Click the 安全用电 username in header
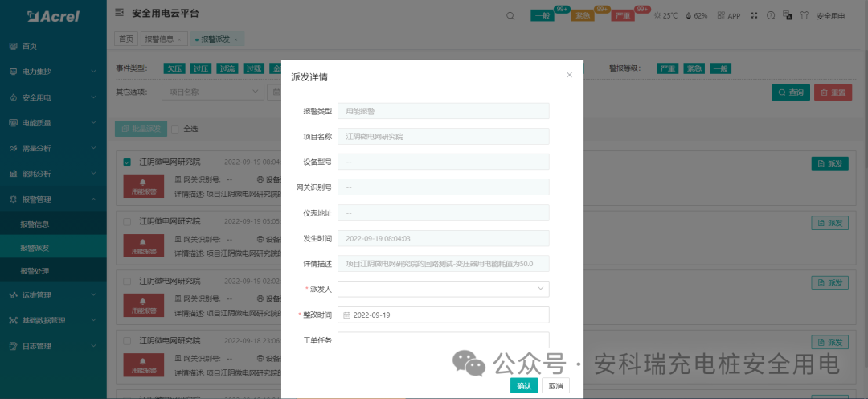 tap(831, 16)
